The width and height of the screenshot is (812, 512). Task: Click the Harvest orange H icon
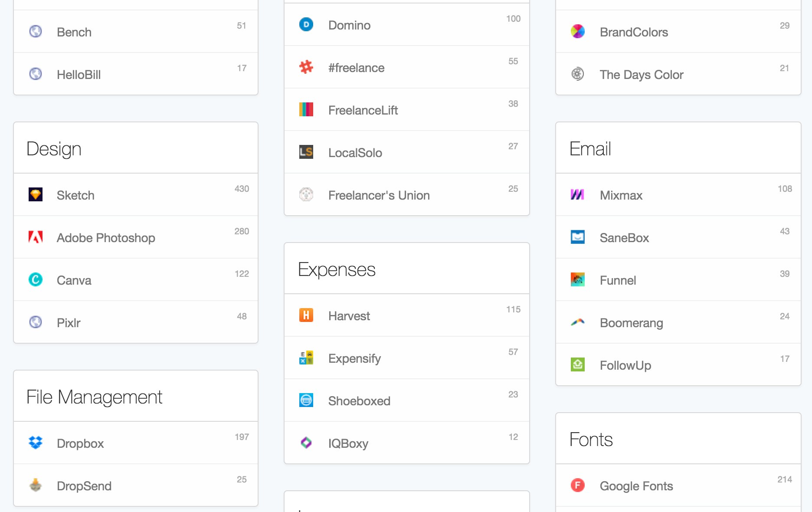[306, 315]
